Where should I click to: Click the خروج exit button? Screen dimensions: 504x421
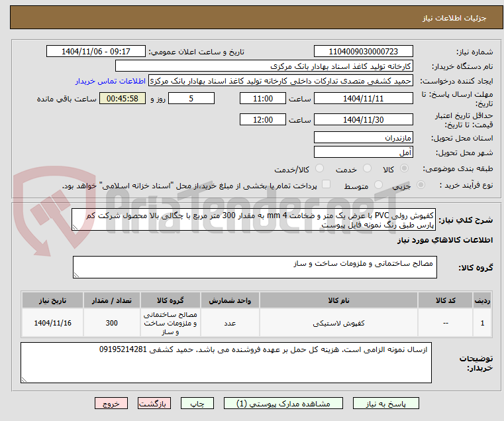tap(111, 403)
